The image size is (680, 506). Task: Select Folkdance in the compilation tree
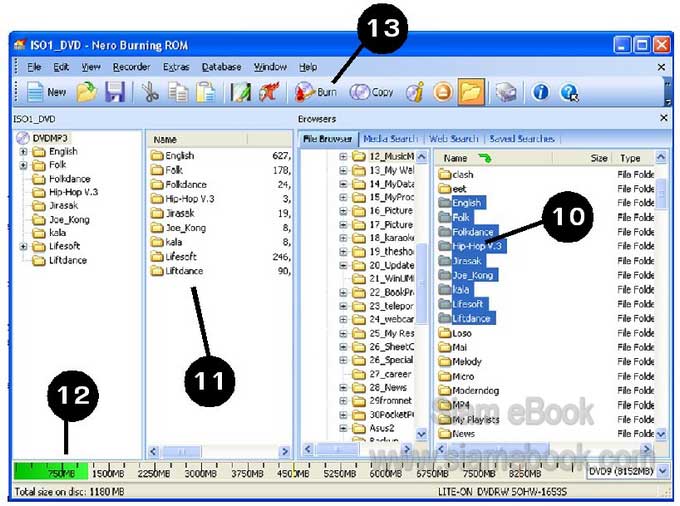pos(61,179)
